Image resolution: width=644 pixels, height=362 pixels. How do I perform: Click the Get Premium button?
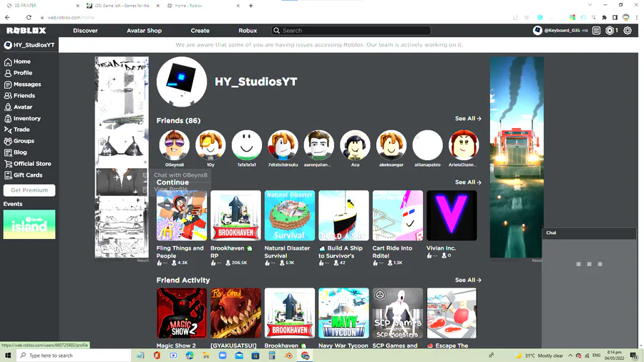coord(29,190)
